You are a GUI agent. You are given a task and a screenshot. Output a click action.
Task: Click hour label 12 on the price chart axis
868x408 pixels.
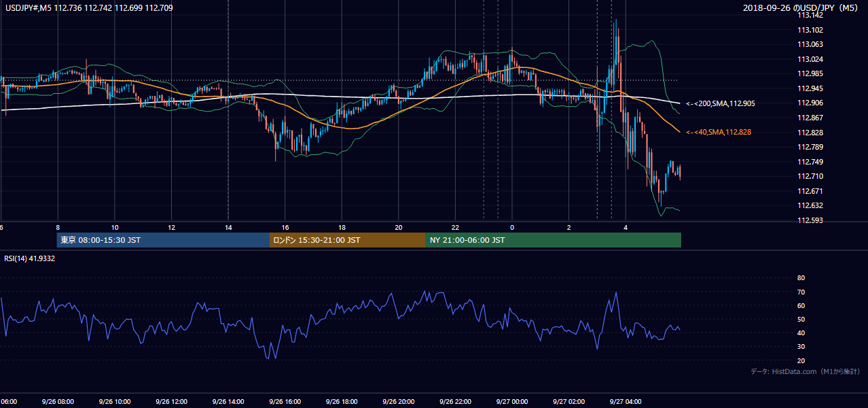[172, 227]
